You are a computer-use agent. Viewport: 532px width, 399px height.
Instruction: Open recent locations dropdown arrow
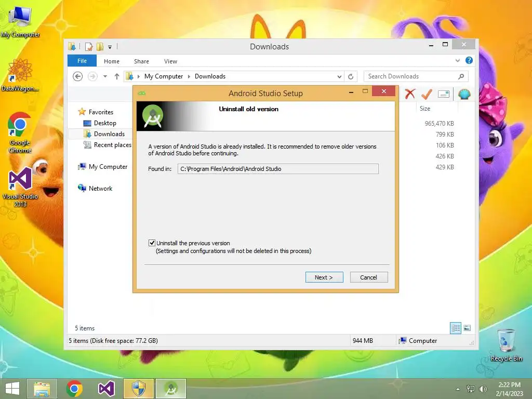tap(105, 76)
